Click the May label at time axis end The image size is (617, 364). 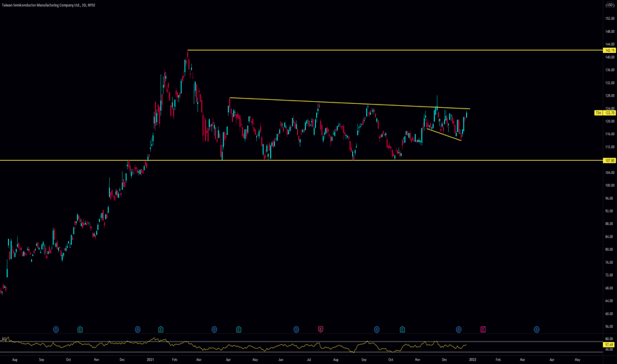577,359
